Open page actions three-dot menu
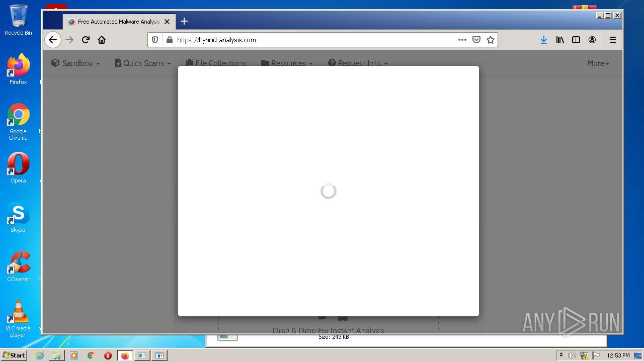The image size is (644, 362). [x=462, y=40]
